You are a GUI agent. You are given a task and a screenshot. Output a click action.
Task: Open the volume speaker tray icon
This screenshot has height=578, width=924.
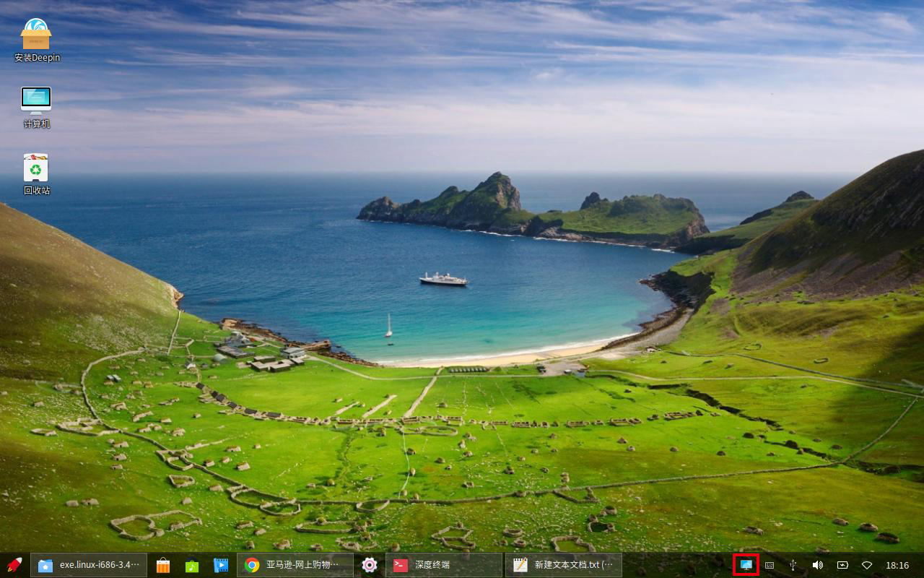click(x=817, y=565)
